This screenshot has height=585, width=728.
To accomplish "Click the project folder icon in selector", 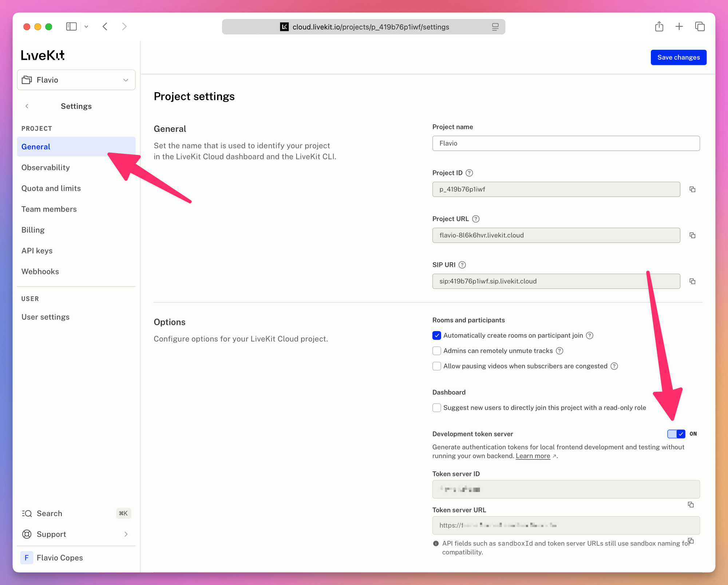I will tap(27, 80).
